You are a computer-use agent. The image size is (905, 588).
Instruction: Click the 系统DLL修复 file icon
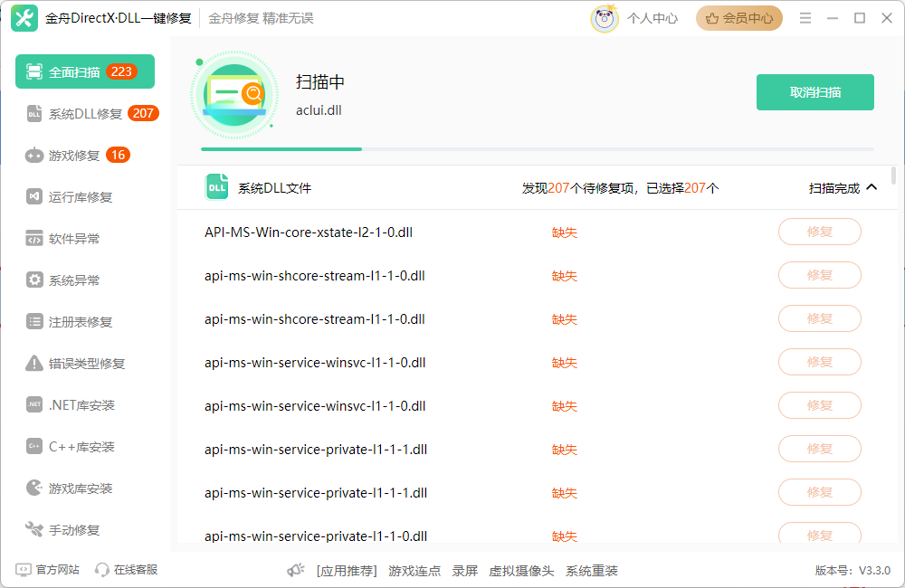point(34,114)
